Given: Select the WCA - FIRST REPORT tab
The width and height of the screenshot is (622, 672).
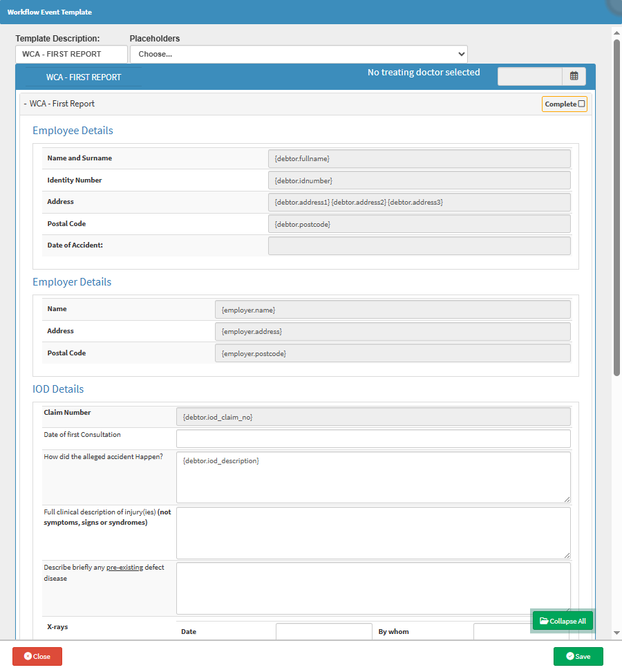Looking at the screenshot, I should click(84, 77).
